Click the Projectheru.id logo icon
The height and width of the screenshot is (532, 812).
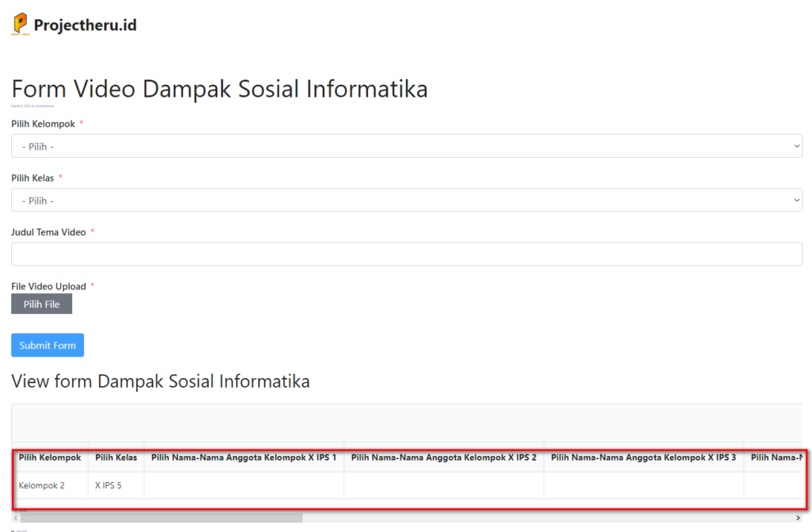pyautogui.click(x=20, y=25)
